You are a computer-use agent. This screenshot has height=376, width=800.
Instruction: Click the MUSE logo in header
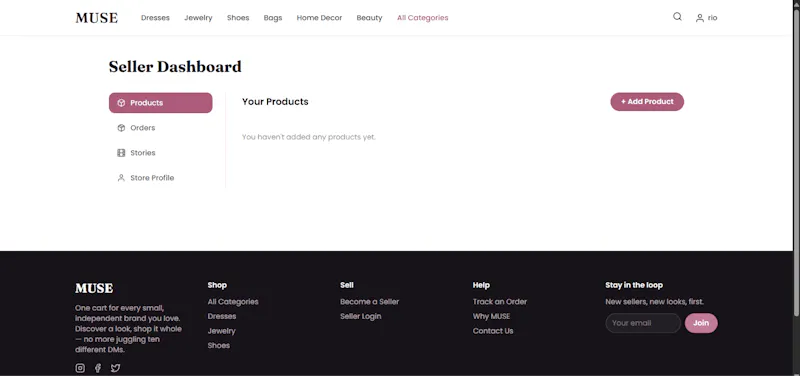(x=97, y=18)
